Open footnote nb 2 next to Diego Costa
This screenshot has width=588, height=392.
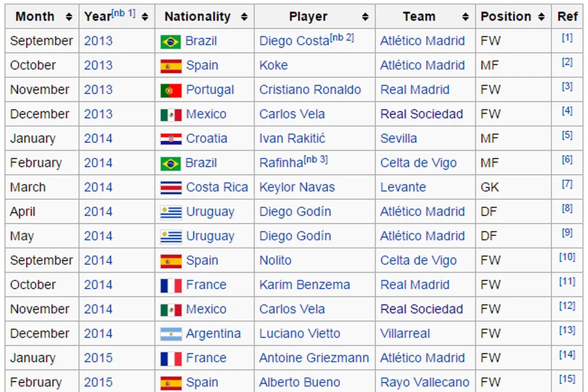pyautogui.click(x=342, y=38)
